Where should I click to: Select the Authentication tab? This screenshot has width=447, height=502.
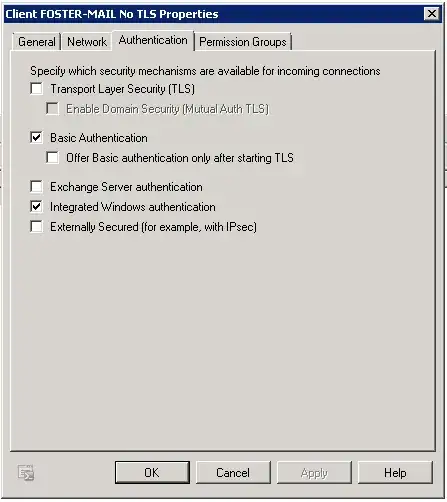(153, 40)
